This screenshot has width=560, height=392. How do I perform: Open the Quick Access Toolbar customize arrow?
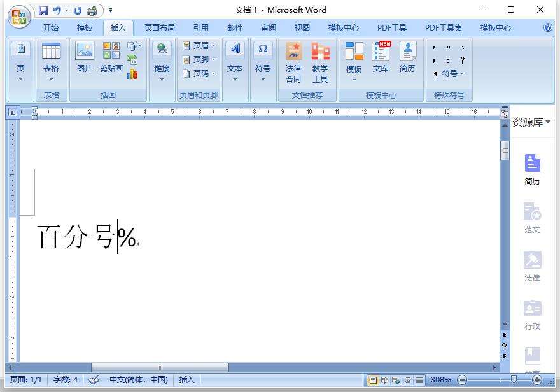point(110,11)
